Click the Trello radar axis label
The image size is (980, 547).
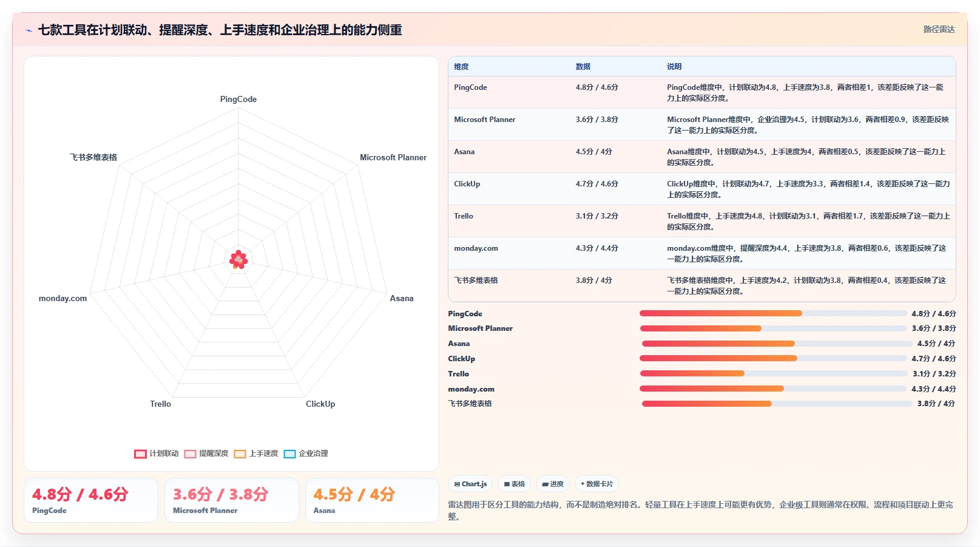[x=161, y=404]
